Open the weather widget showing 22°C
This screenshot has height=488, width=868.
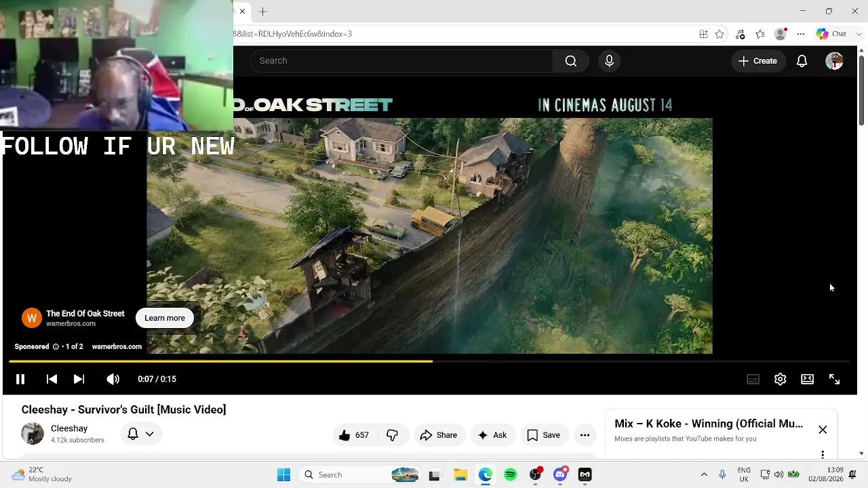(41, 475)
